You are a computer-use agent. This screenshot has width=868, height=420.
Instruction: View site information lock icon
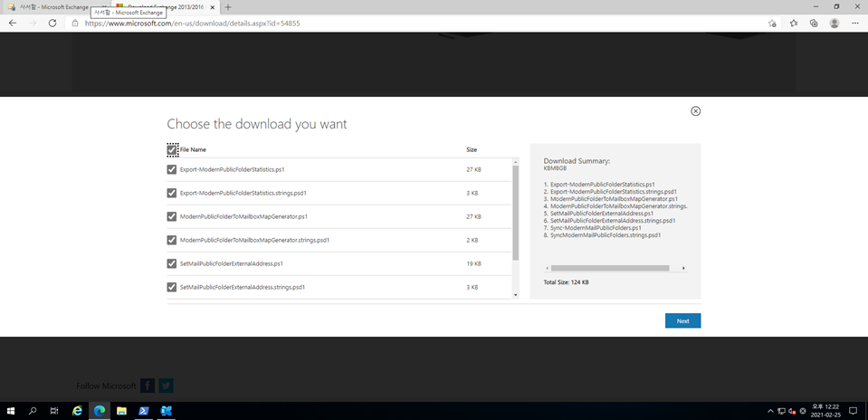(x=75, y=24)
